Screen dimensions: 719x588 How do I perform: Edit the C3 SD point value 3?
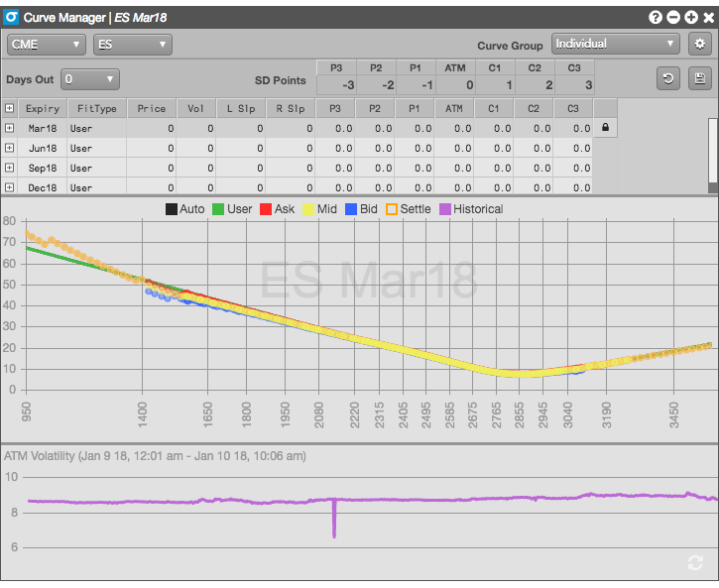pyautogui.click(x=574, y=85)
